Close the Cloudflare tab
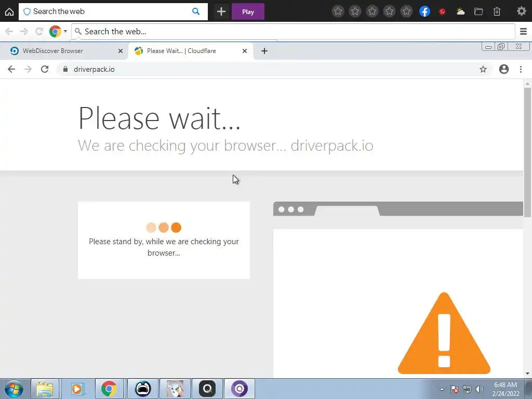The width and height of the screenshot is (532, 399). coord(245,51)
